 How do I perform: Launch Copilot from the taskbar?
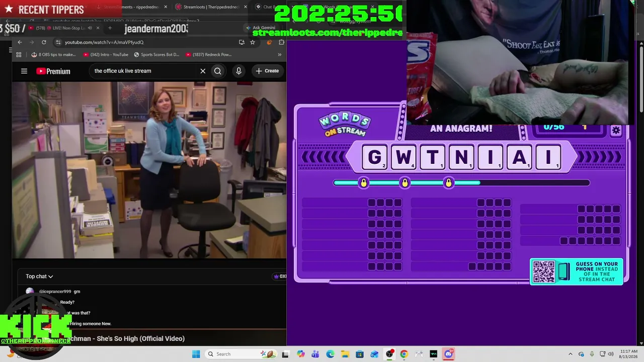click(300, 354)
